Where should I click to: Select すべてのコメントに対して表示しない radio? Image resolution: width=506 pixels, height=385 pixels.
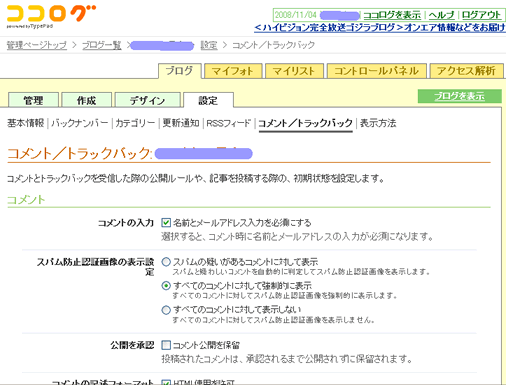[166, 310]
